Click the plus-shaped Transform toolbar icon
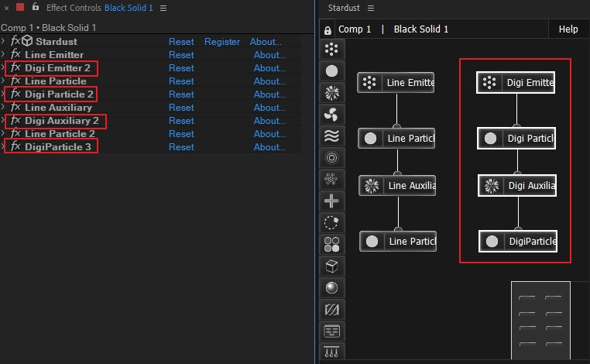The image size is (590, 364). (x=331, y=201)
